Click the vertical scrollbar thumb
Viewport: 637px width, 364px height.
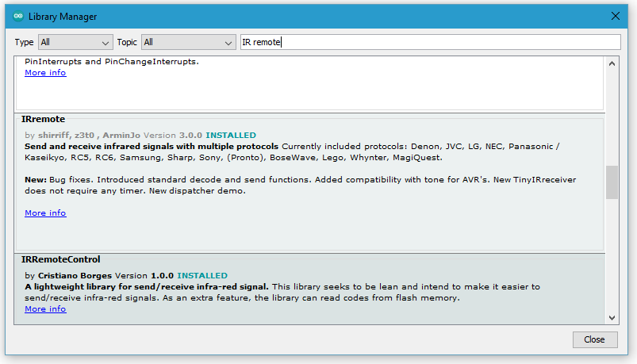click(612, 182)
